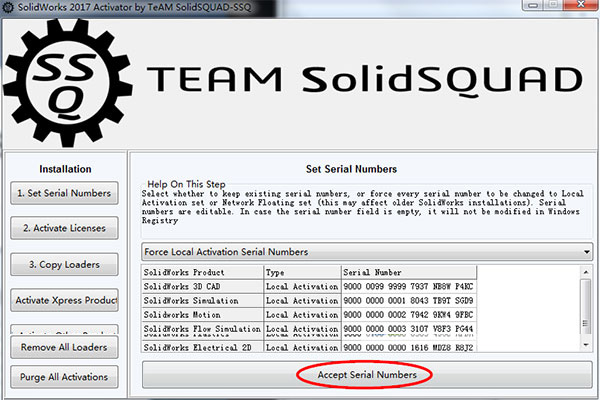Click the Type column header
Screen dimensions: 600x400
tap(302, 273)
